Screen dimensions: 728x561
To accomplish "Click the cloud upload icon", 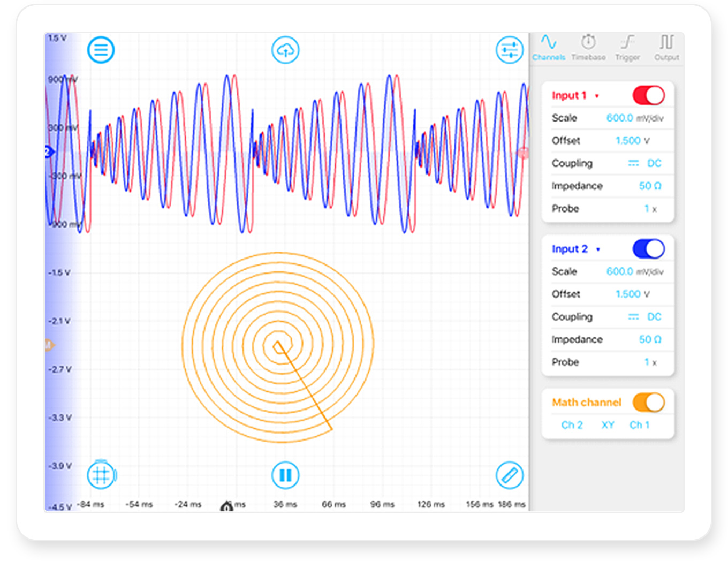I will (x=285, y=50).
